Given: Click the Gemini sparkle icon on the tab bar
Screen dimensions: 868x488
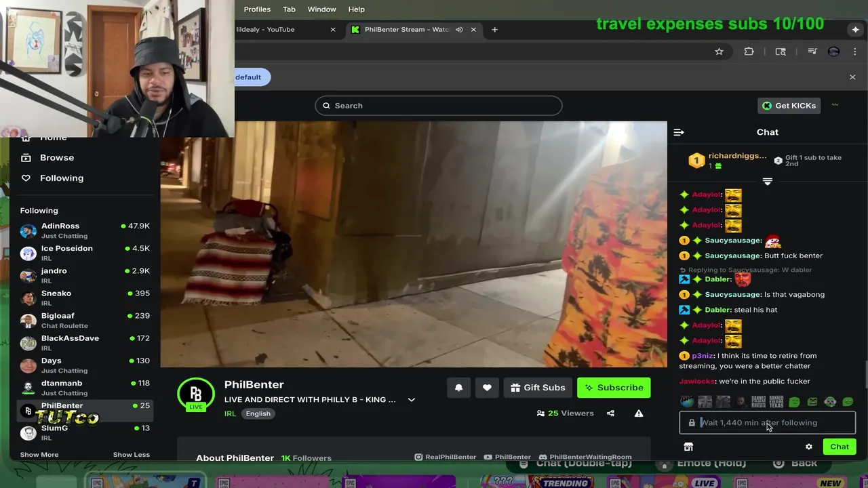Looking at the screenshot, I should pos(856,30).
